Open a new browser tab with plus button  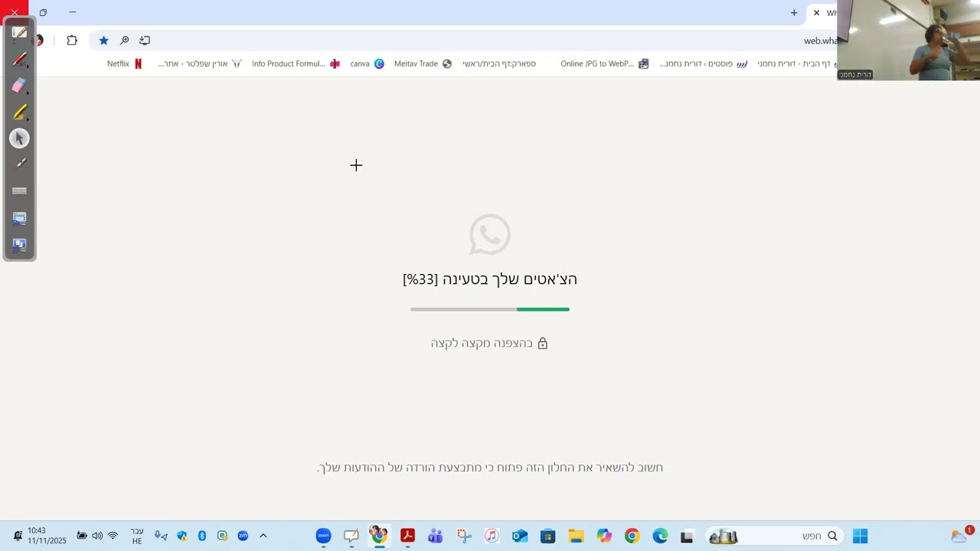(x=794, y=13)
